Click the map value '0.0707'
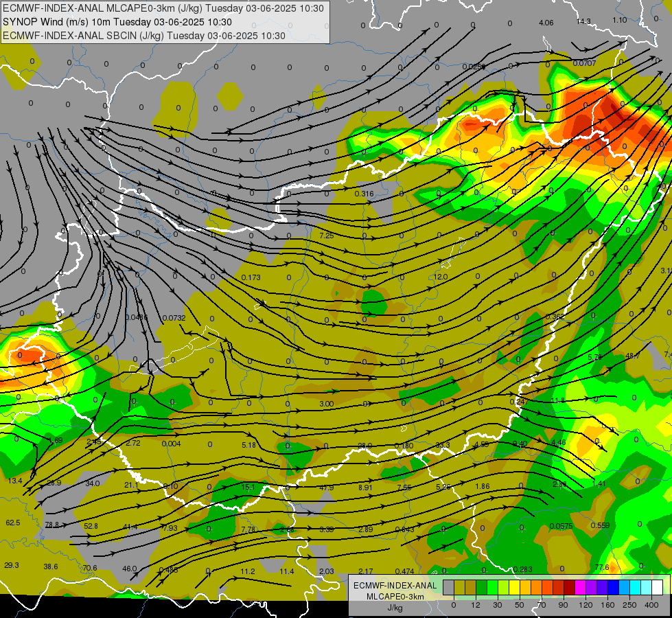 (585, 63)
